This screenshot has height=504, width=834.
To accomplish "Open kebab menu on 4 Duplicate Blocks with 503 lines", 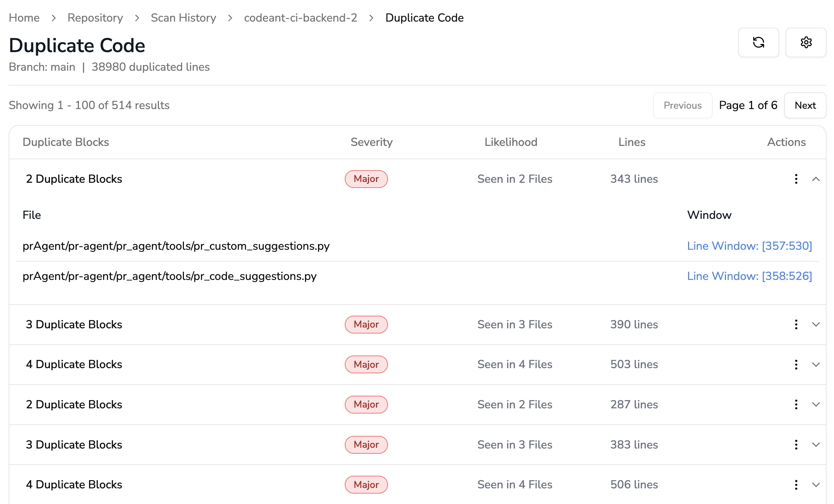I will click(796, 364).
